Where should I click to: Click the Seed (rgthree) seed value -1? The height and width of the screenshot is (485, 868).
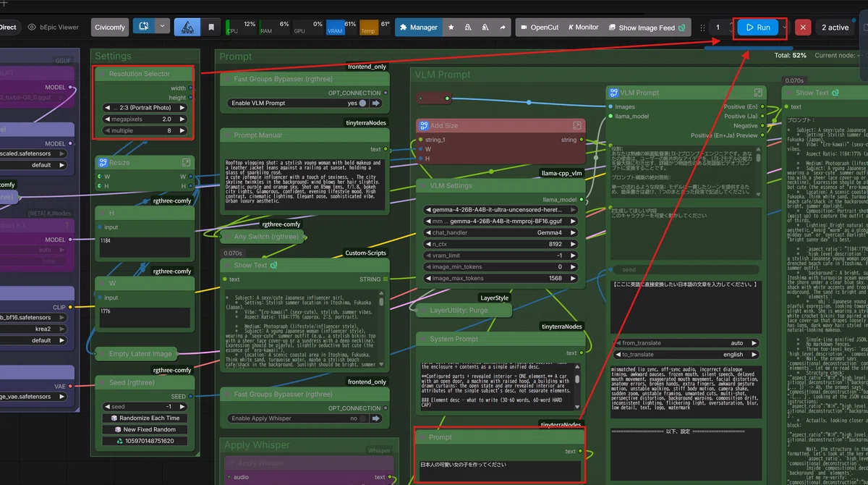pos(145,406)
